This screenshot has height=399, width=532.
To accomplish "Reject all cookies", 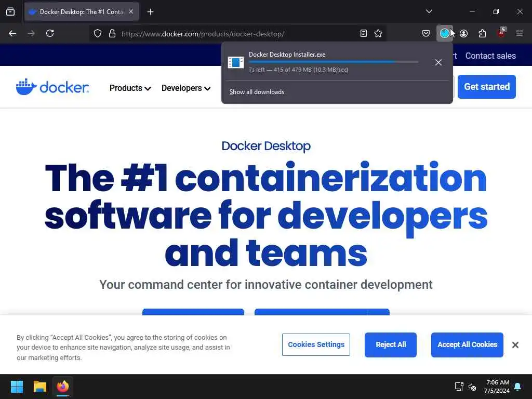I will point(391,345).
